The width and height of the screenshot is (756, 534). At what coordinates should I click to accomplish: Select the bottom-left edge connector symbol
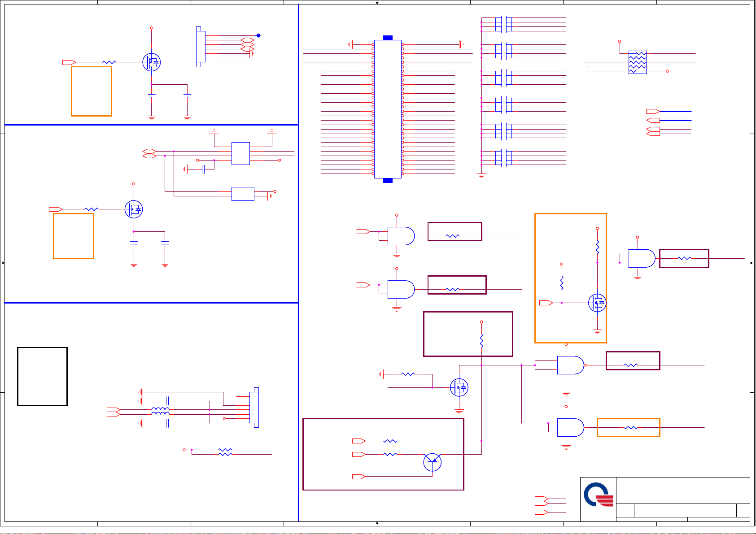pos(255,408)
